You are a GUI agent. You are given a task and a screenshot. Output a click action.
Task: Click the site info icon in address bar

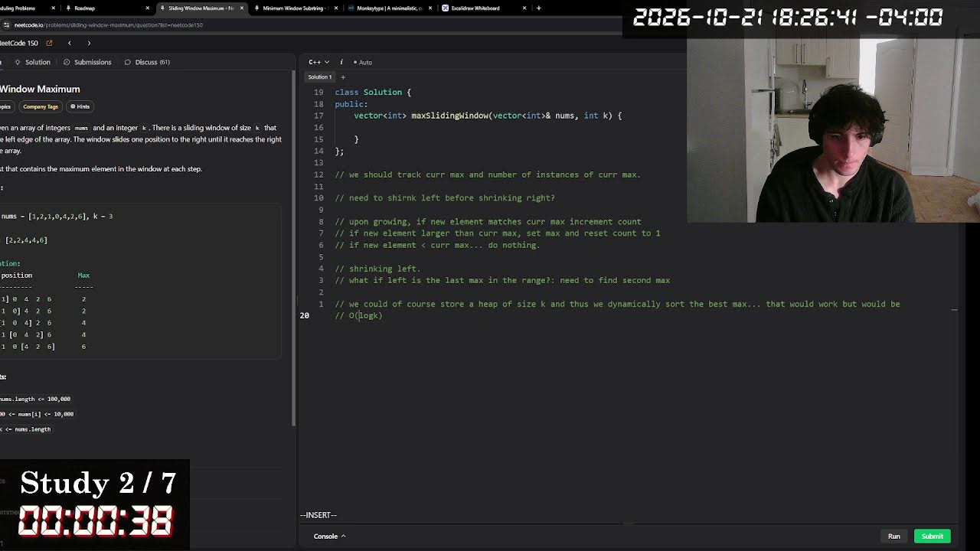[x=7, y=25]
